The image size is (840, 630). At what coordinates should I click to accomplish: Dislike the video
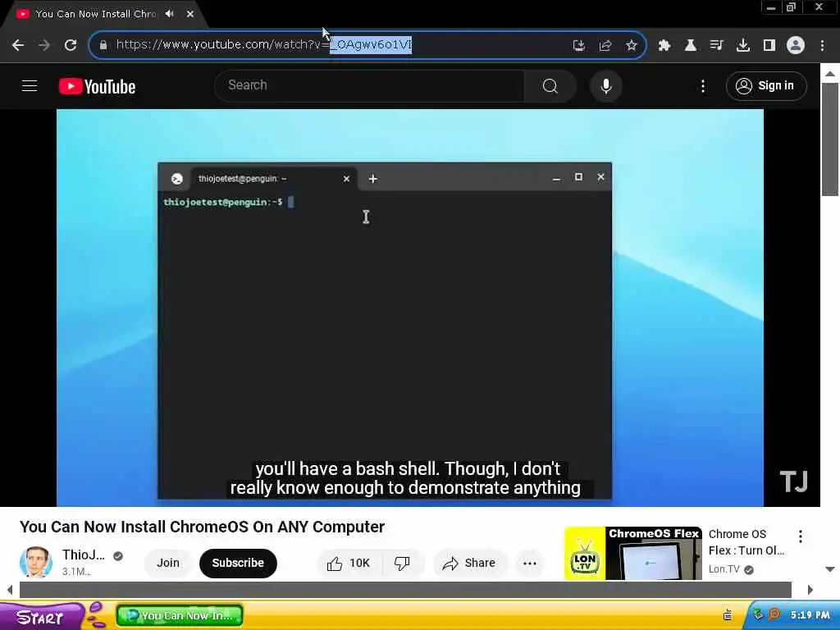click(x=402, y=563)
